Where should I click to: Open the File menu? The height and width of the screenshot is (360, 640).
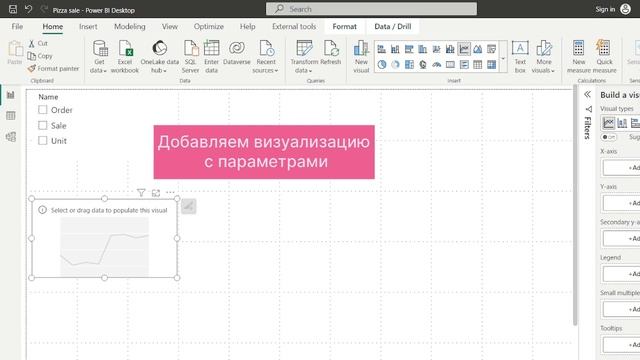tap(17, 27)
